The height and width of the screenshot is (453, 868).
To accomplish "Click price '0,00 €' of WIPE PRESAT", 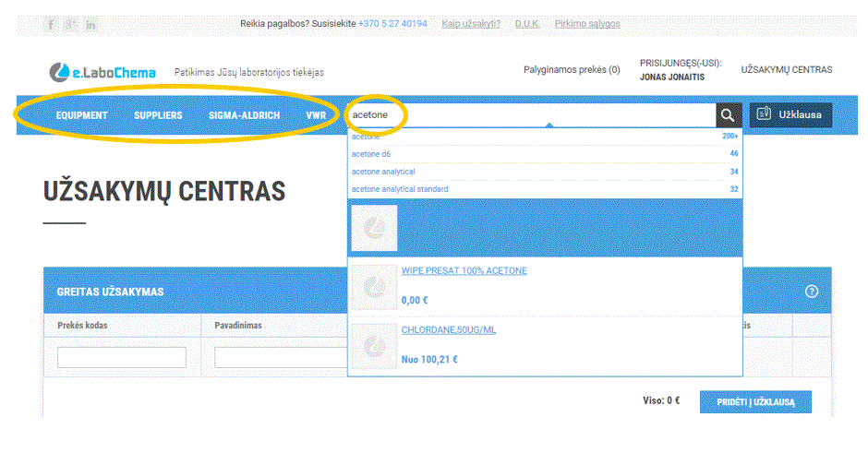I will (415, 301).
